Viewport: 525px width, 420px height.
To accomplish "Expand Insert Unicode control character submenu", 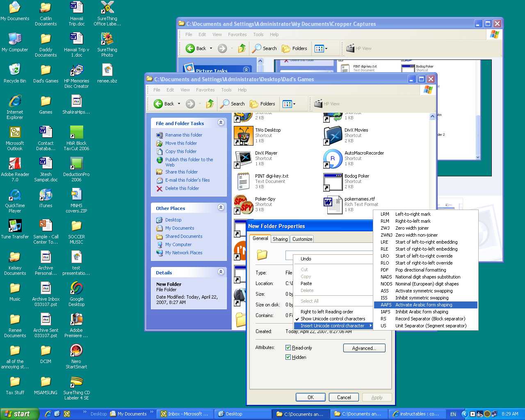I will point(333,326).
